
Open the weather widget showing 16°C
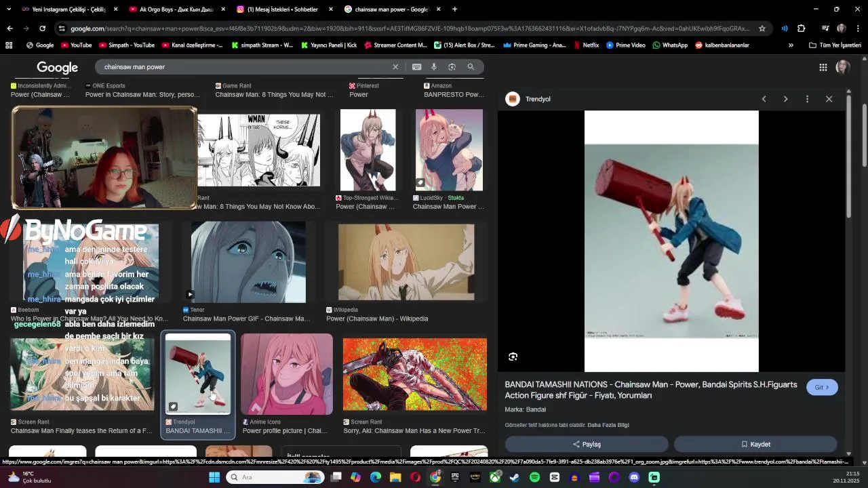tap(28, 477)
